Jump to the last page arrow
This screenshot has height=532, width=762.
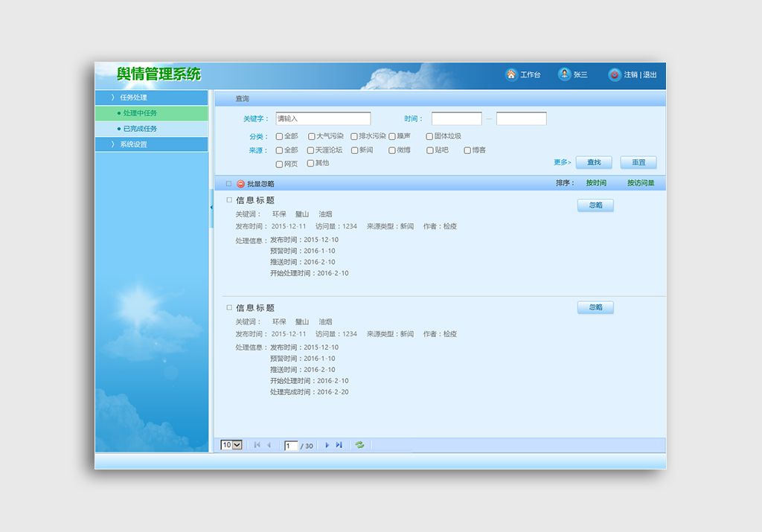click(339, 445)
